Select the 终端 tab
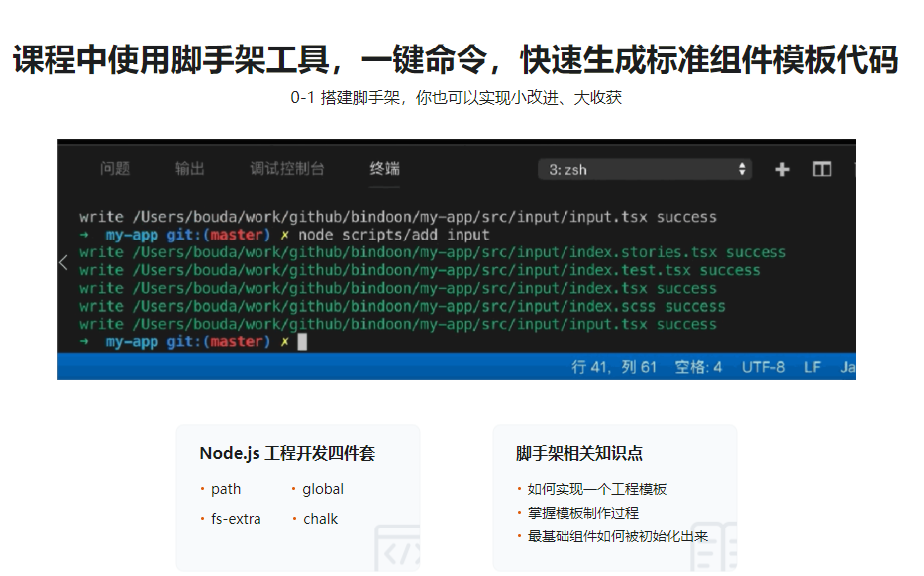Screen dimensions: 924x576 [x=384, y=169]
